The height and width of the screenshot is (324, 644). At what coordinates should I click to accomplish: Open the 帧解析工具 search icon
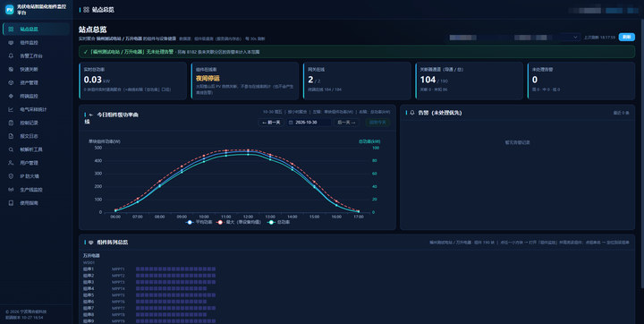[11, 149]
